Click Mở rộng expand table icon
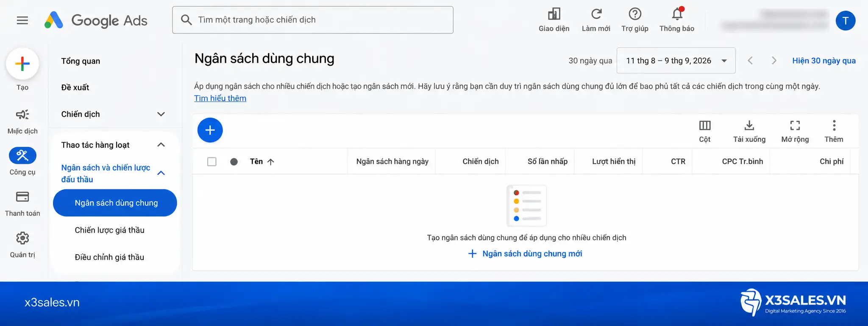The image size is (868, 326). pyautogui.click(x=795, y=131)
